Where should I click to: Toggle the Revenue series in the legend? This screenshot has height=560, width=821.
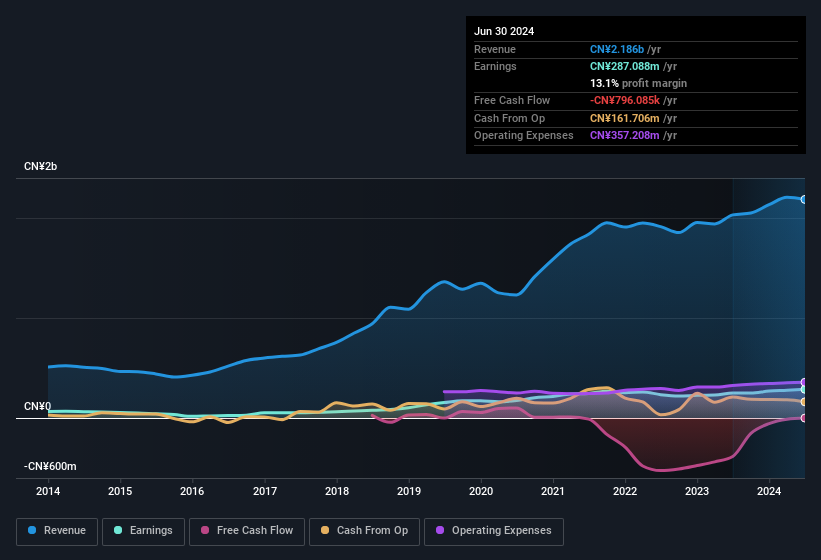[57, 531]
